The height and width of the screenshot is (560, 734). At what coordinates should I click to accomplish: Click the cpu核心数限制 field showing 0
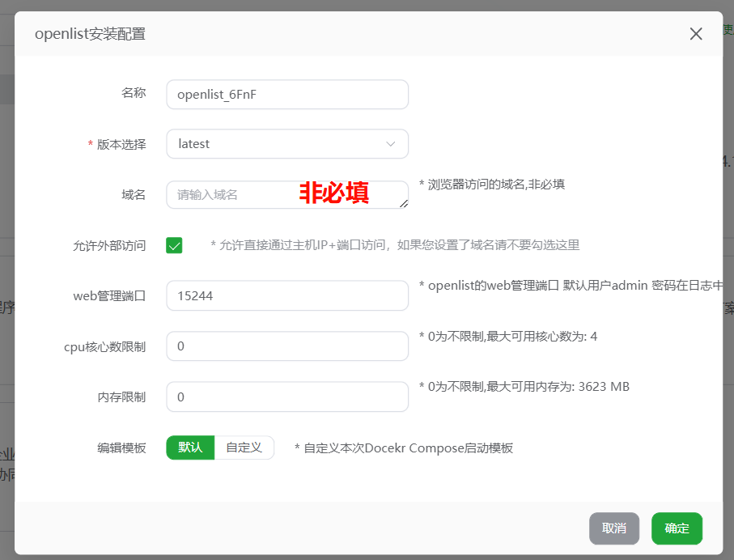coord(287,346)
